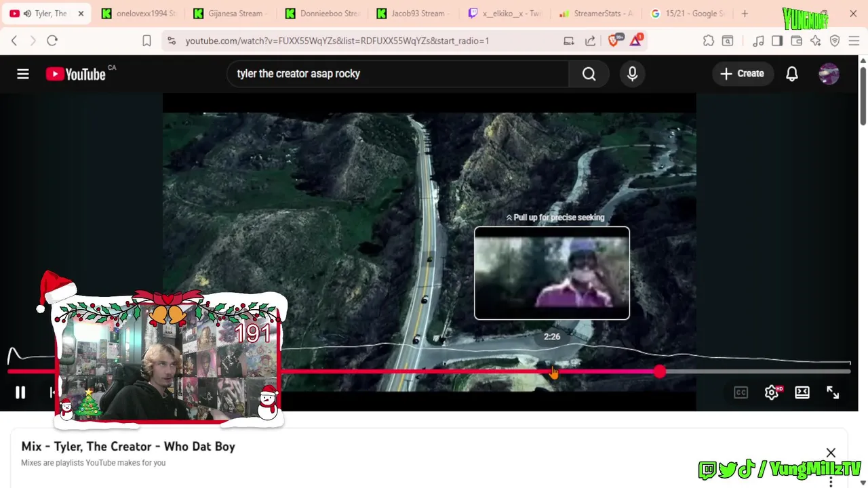Click the address bar URL

(337, 41)
